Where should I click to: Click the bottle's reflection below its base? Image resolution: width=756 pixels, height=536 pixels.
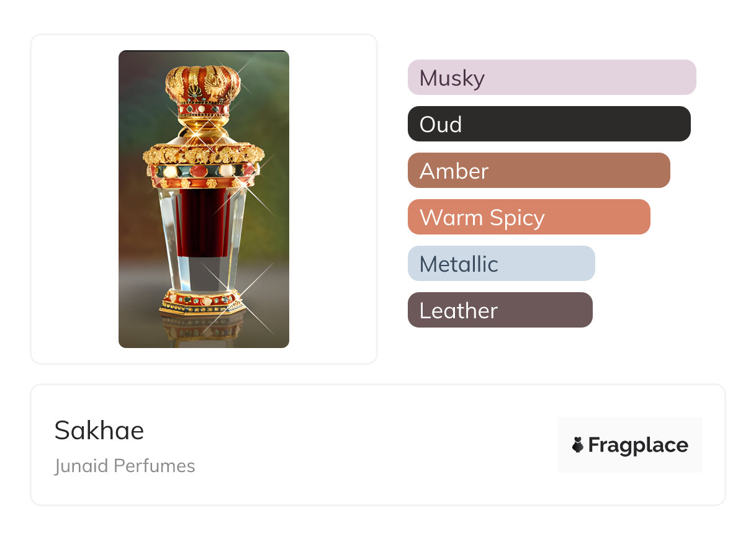202,329
